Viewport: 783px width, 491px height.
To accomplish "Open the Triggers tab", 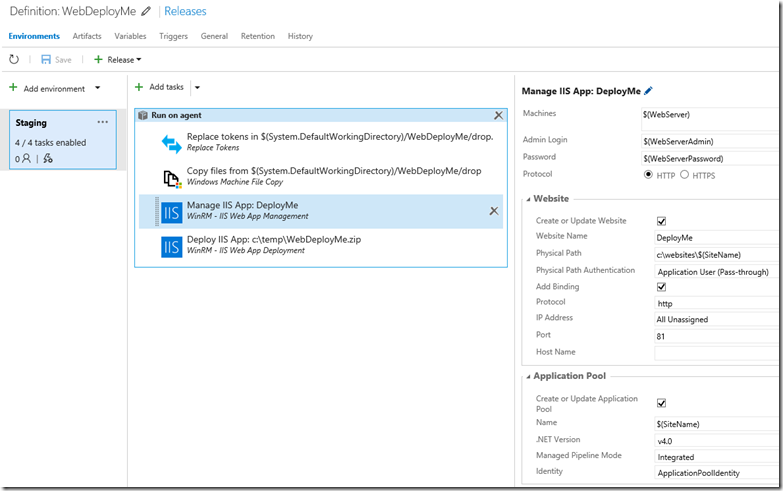I will tap(173, 36).
